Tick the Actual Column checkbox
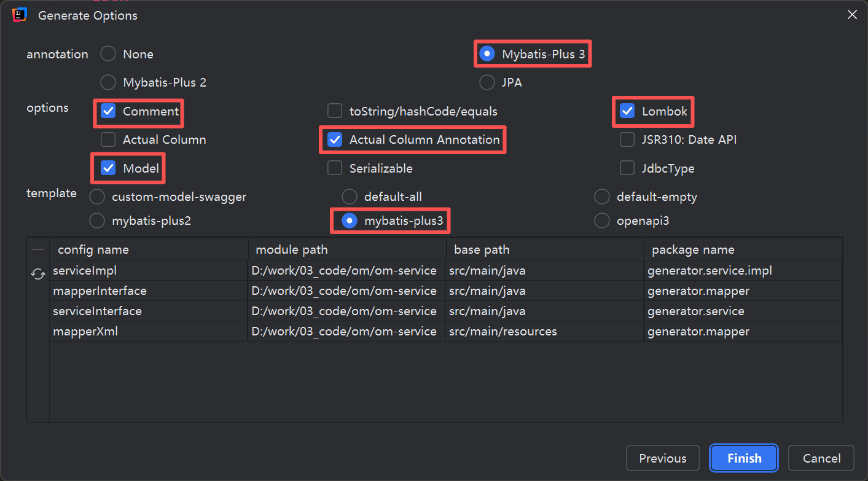This screenshot has height=481, width=868. tap(108, 139)
